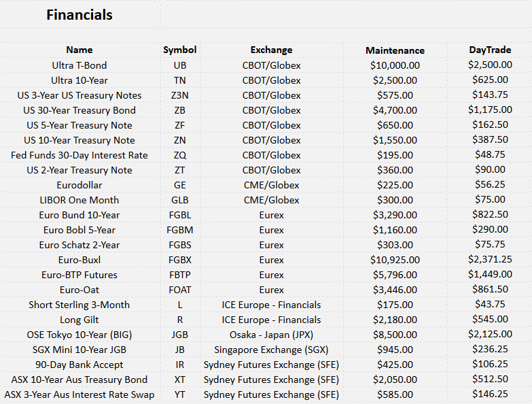Click the Maintenance column header
Viewport: 532px width, 404px height.
(x=395, y=50)
